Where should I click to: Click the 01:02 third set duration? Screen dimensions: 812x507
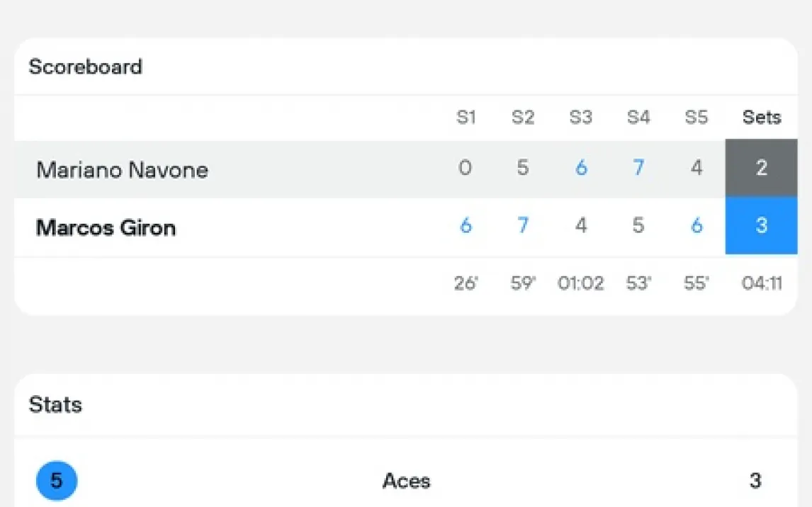[x=580, y=284]
